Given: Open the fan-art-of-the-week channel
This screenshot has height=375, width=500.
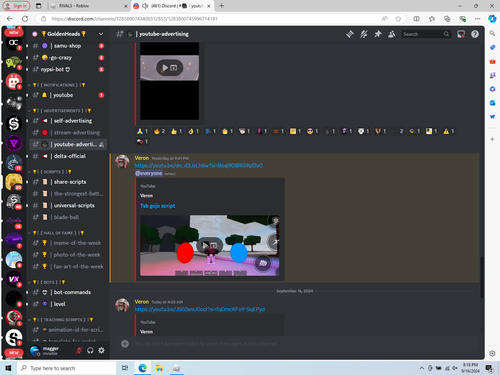Looking at the screenshot, I should (68, 266).
